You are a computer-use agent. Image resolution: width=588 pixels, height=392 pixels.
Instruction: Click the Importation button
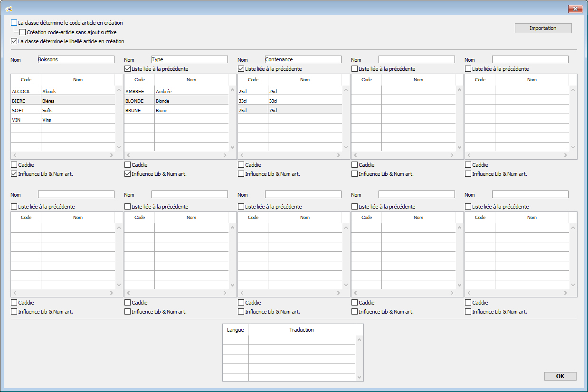(x=543, y=28)
